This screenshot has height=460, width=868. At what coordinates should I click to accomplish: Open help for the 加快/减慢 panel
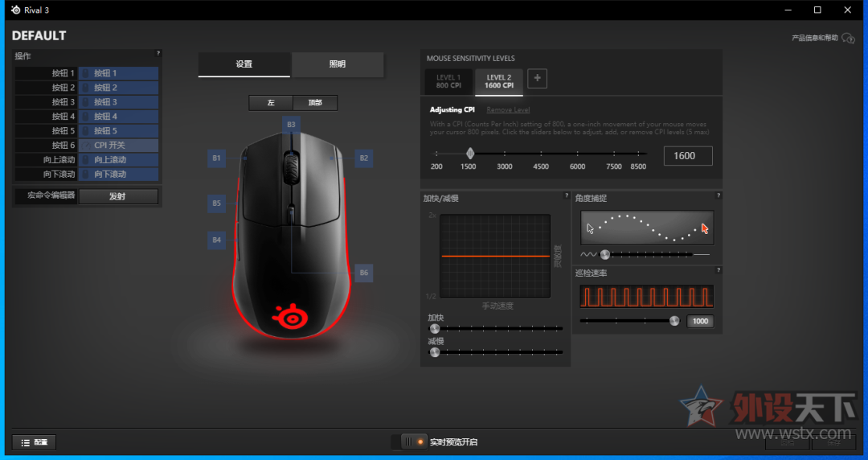tap(567, 195)
